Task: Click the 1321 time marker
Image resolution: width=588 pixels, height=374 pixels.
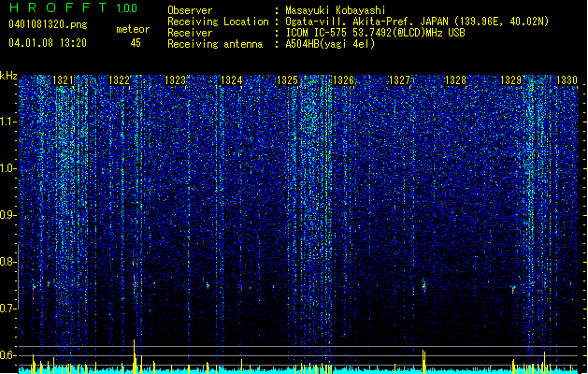Action: 63,80
